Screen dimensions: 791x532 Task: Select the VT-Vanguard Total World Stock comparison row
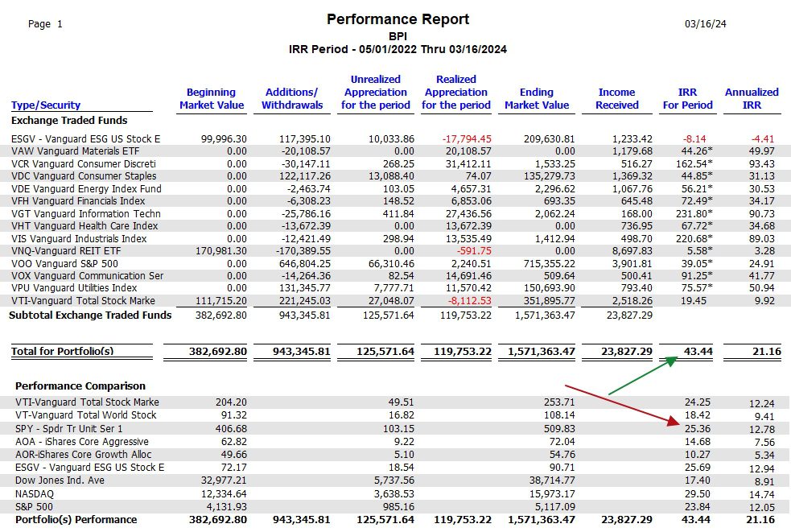(396, 415)
